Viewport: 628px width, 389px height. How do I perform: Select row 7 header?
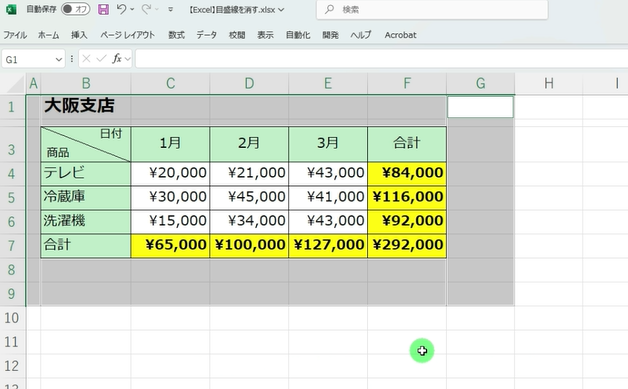point(12,246)
